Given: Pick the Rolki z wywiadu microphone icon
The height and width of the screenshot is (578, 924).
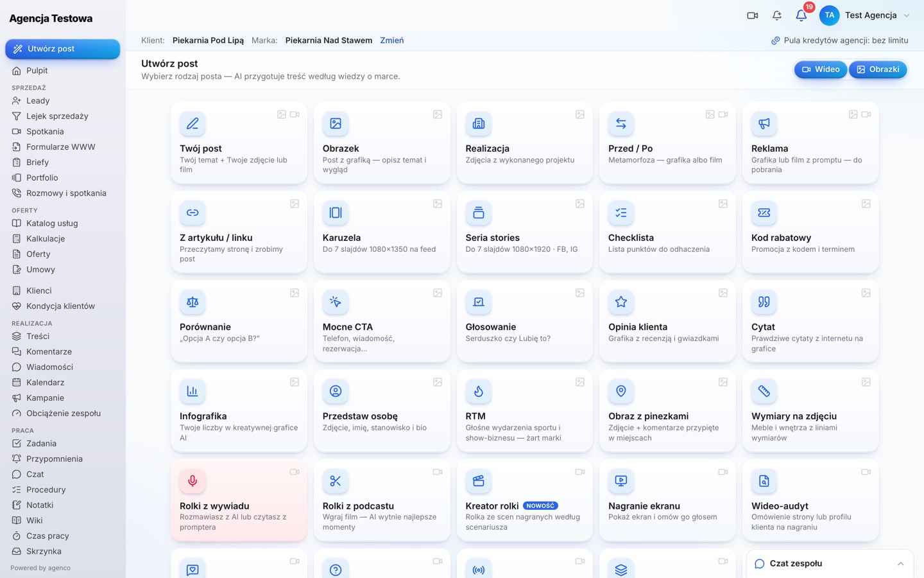Looking at the screenshot, I should coord(193,480).
